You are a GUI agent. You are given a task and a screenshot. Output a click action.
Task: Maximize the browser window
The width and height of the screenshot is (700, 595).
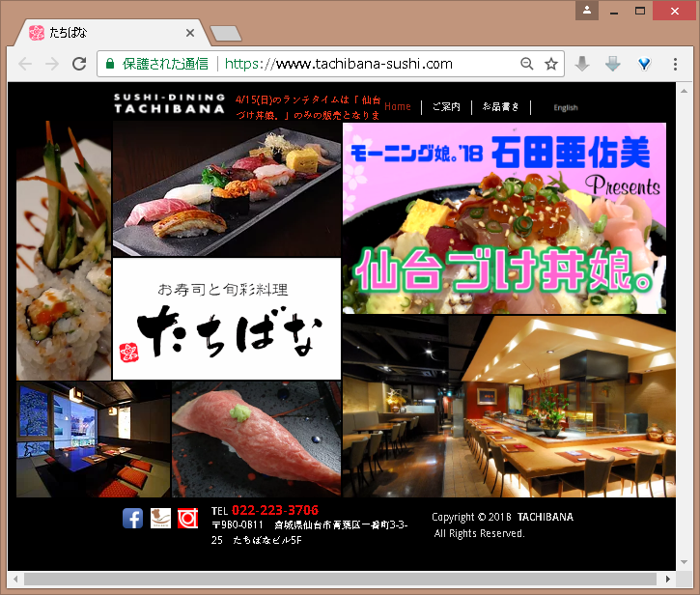click(x=640, y=11)
